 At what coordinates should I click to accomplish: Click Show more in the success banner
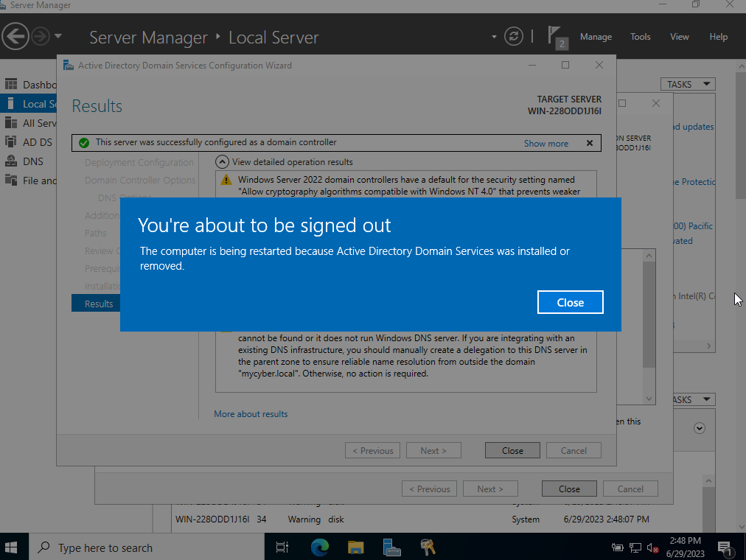tap(545, 144)
